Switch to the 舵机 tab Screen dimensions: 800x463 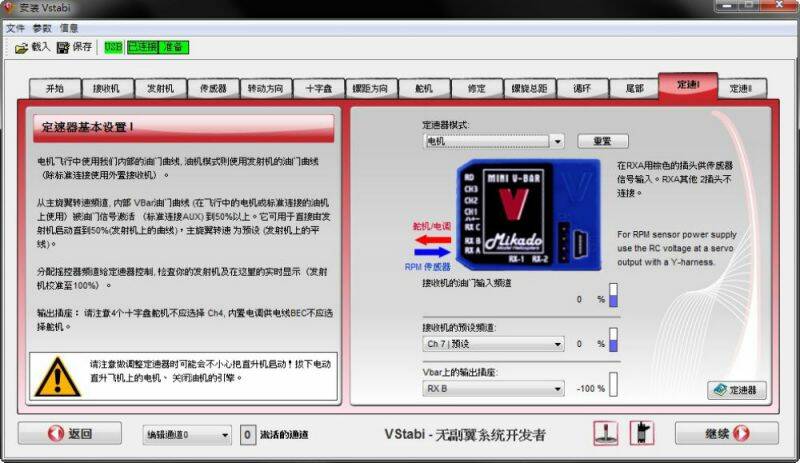(x=424, y=88)
